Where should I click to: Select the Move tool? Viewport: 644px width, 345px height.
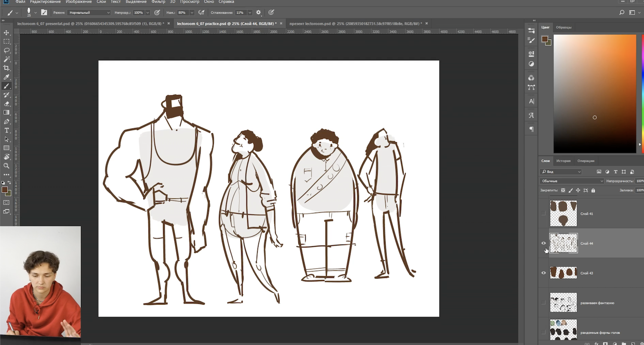(x=6, y=33)
